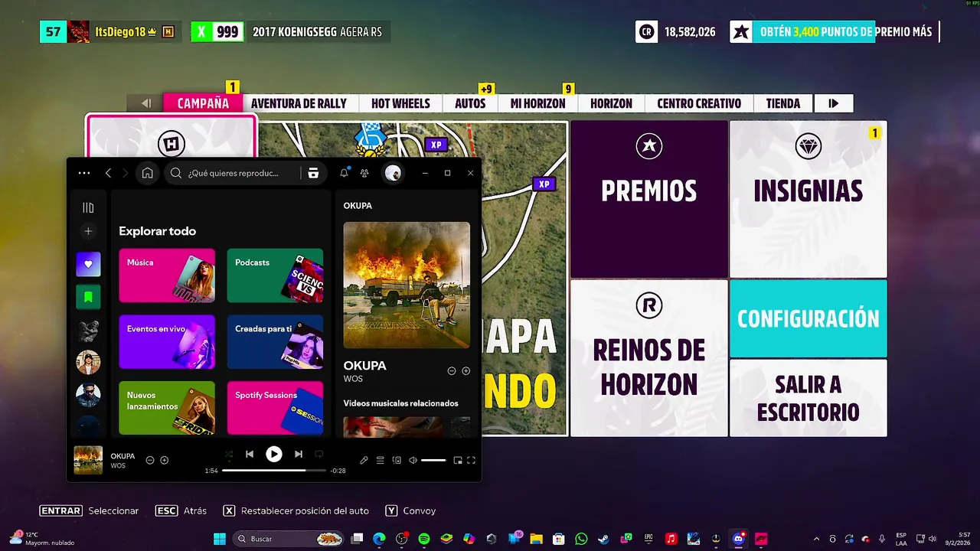Viewport: 980px width, 551px height.
Task: Show hidden system tray icons
Action: 816,539
